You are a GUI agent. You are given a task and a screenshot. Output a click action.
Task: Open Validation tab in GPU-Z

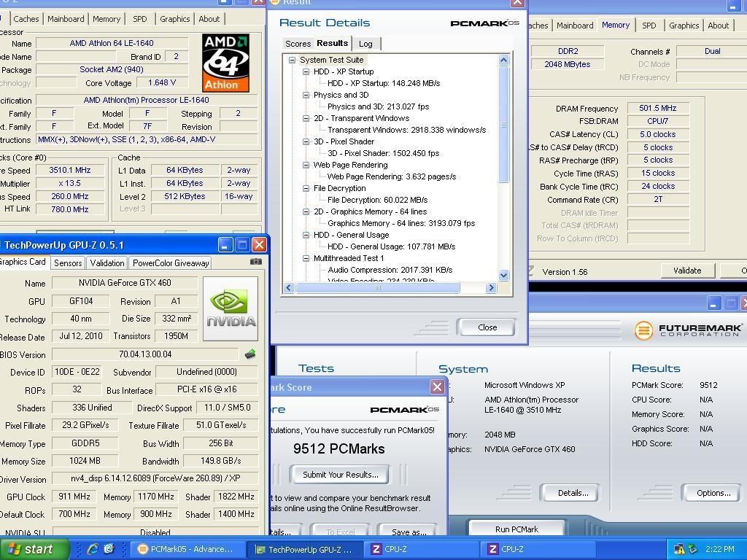[107, 262]
